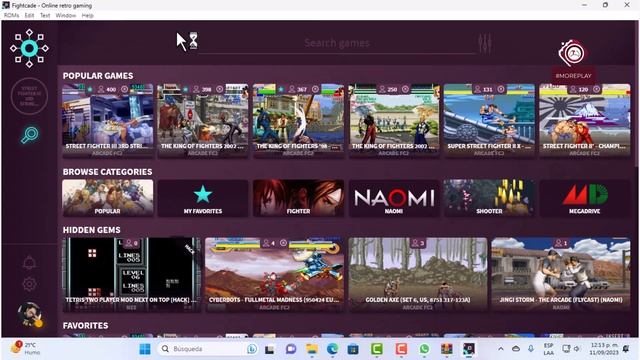Open Tetris Two Player Mod hidden gem
The image size is (640, 360).
[x=131, y=275]
